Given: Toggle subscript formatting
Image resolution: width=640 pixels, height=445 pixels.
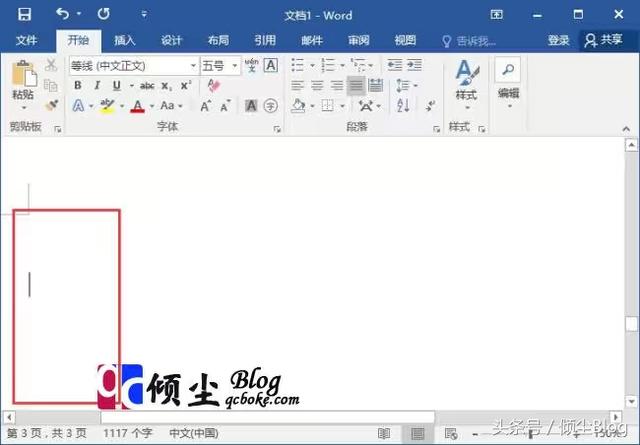Looking at the screenshot, I should [x=166, y=86].
